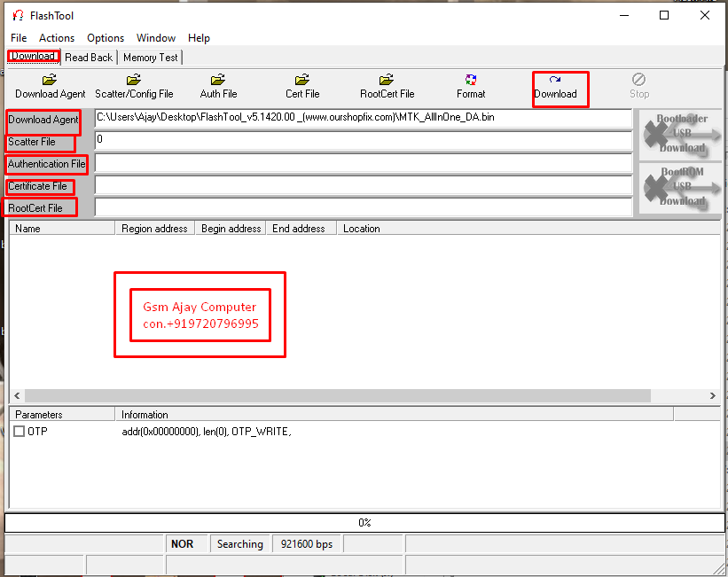Open the Actions menu
The height and width of the screenshot is (577, 728).
coord(56,38)
